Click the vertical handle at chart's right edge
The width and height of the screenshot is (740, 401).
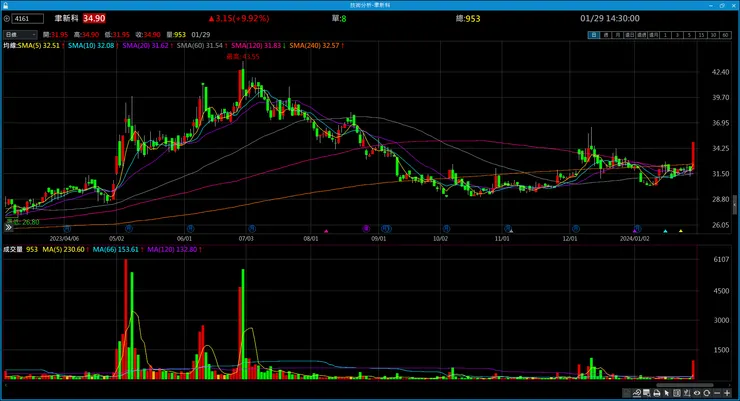point(734,204)
